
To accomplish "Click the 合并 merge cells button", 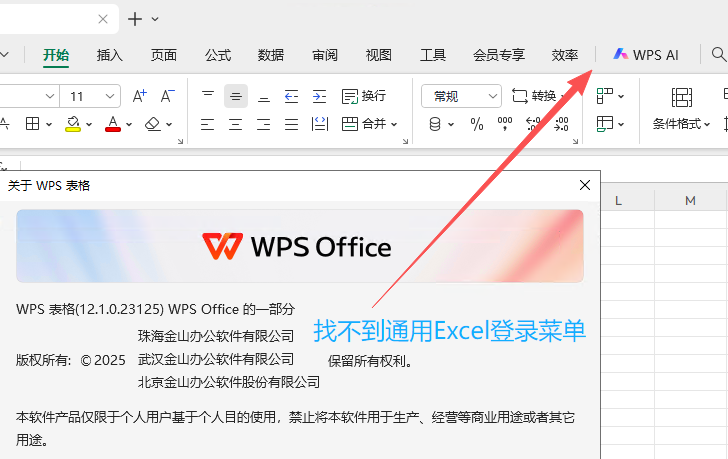I will tap(364, 124).
